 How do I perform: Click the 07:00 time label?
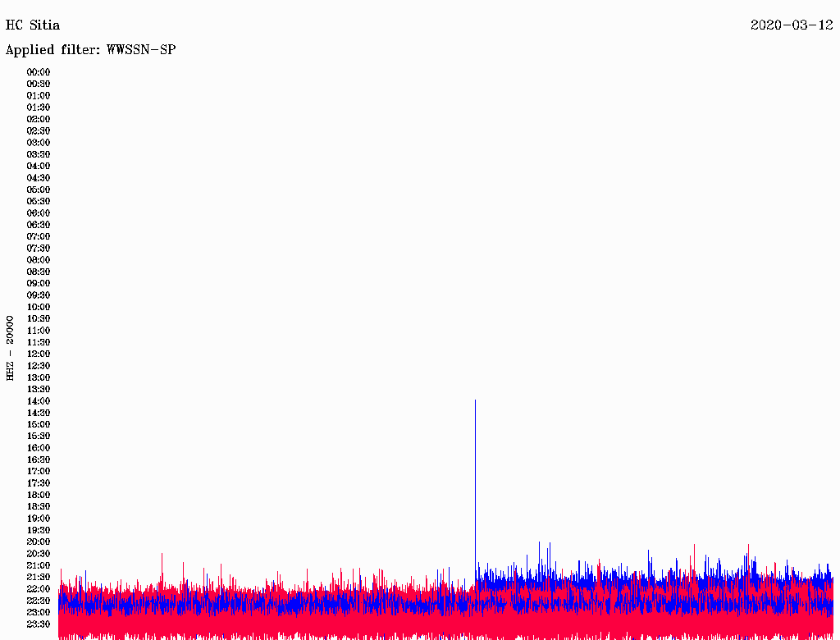pos(39,236)
